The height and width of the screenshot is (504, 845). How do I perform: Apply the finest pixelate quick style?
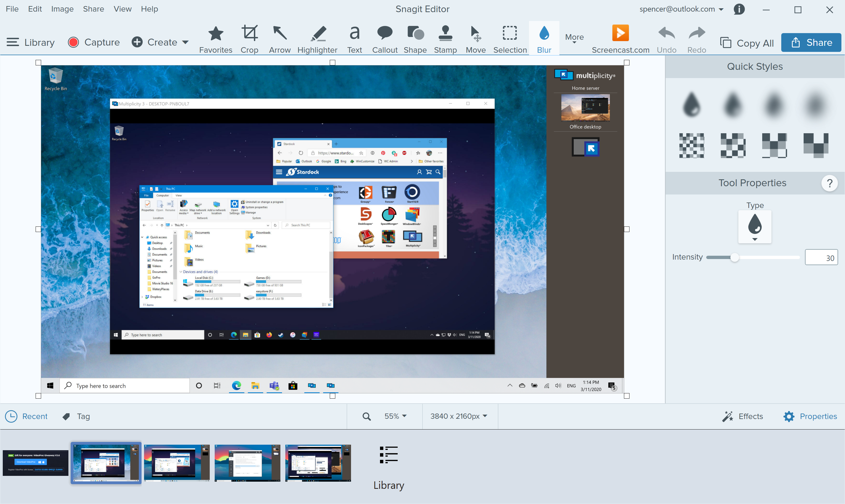click(x=691, y=145)
